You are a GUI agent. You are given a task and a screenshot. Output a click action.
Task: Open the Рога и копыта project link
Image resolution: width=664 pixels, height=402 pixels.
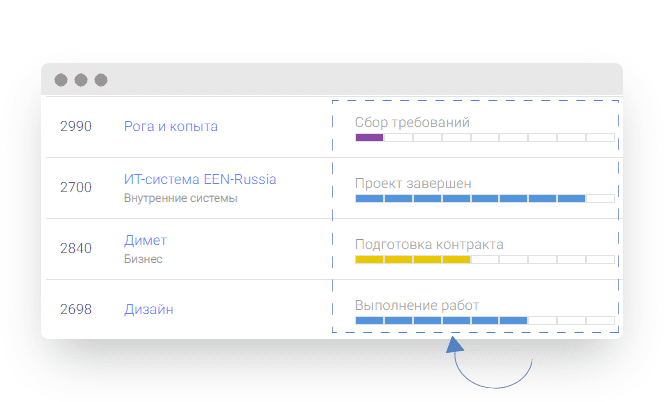[x=171, y=126]
